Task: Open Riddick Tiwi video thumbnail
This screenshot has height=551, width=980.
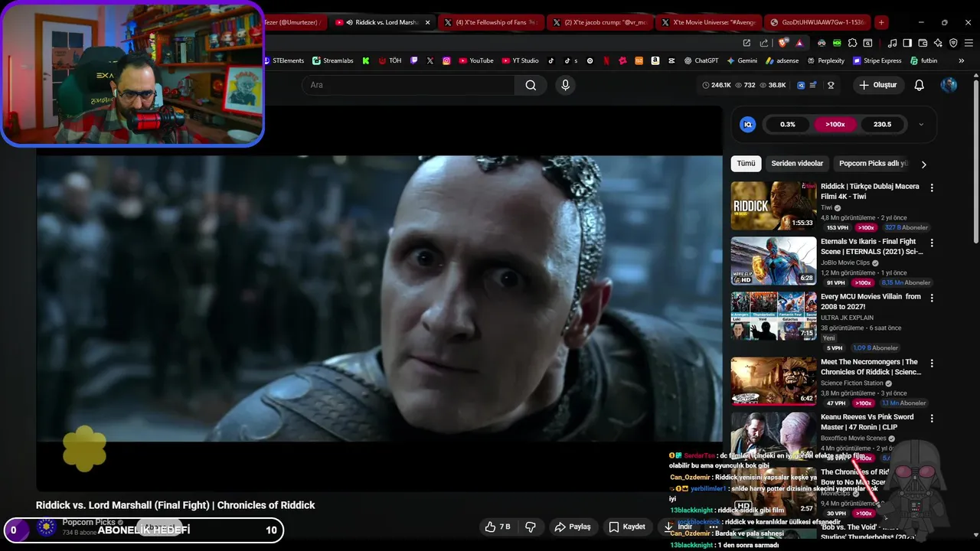Action: click(x=773, y=206)
